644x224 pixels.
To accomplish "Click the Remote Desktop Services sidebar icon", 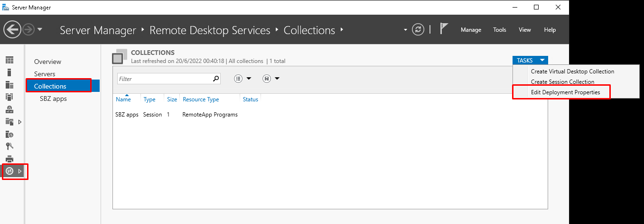I will (x=9, y=171).
